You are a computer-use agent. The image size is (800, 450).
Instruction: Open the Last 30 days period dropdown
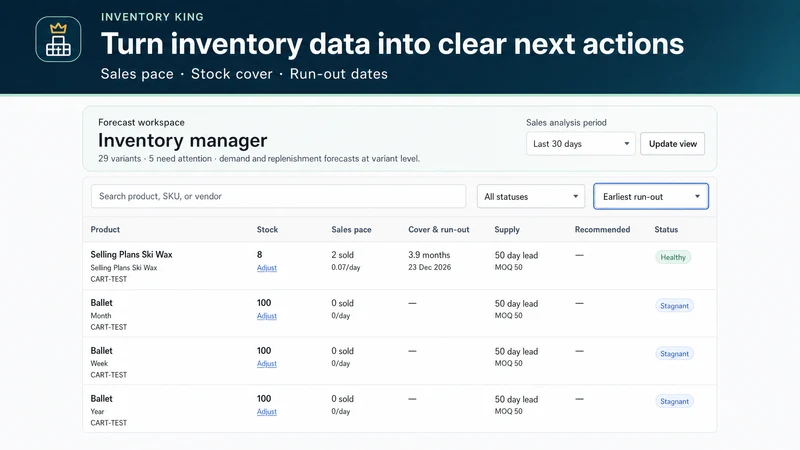(581, 144)
